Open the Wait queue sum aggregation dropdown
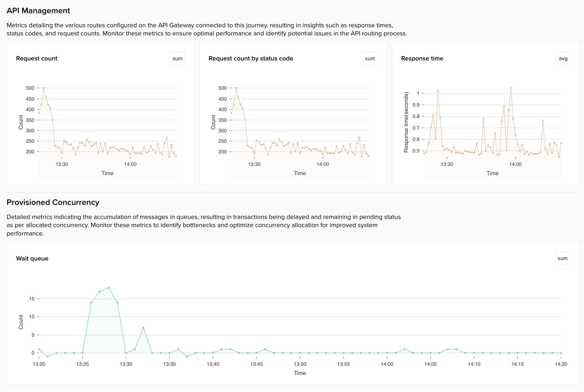This screenshot has height=392, width=584. click(x=562, y=258)
